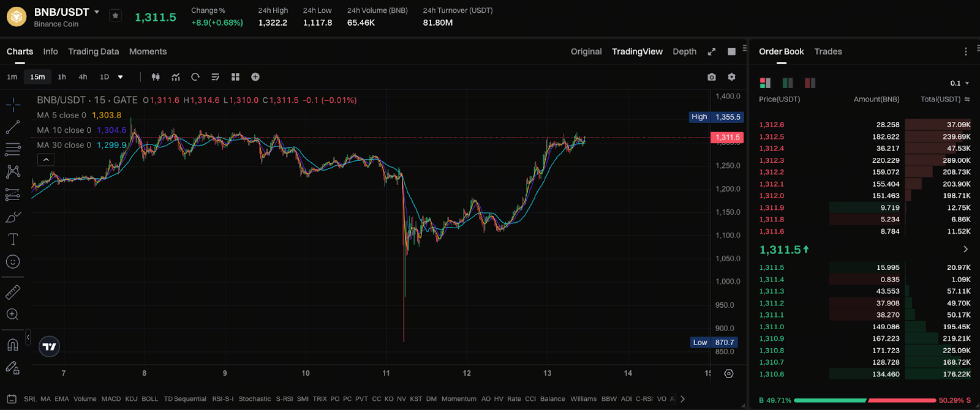Click the MA 30 close legend
980x410 pixels.
click(x=81, y=145)
